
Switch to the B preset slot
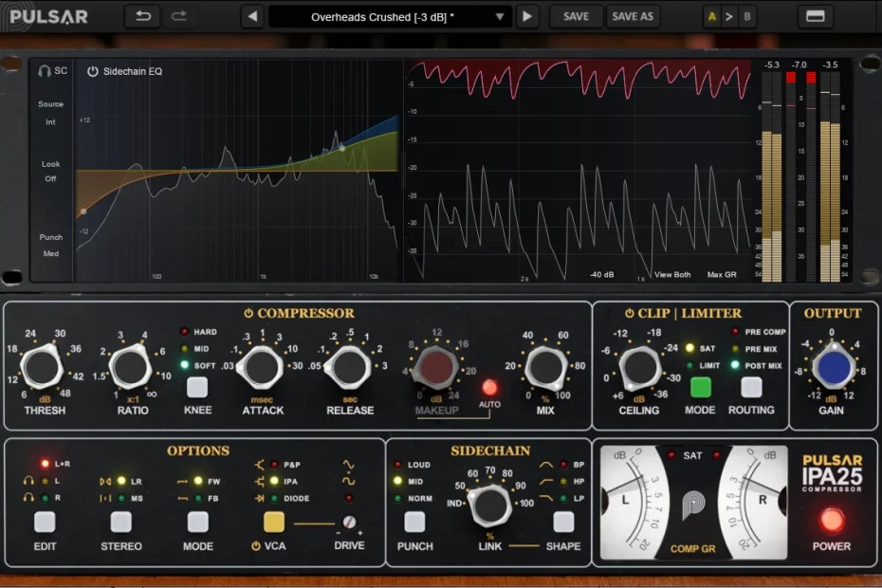click(x=746, y=16)
